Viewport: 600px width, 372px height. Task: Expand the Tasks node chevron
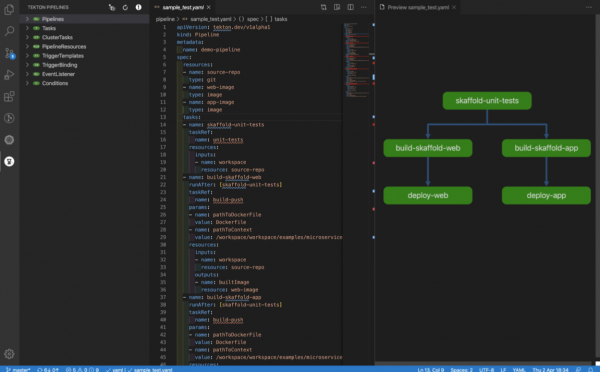(x=27, y=28)
